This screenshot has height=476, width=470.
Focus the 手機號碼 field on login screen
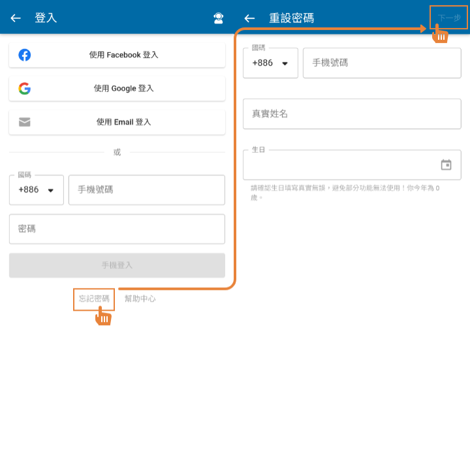(x=147, y=190)
